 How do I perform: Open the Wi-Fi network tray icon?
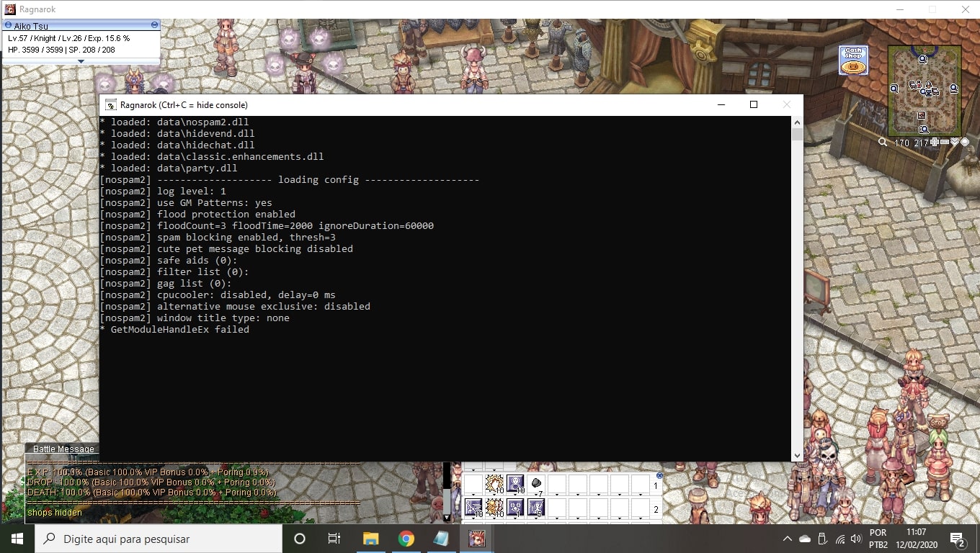840,539
